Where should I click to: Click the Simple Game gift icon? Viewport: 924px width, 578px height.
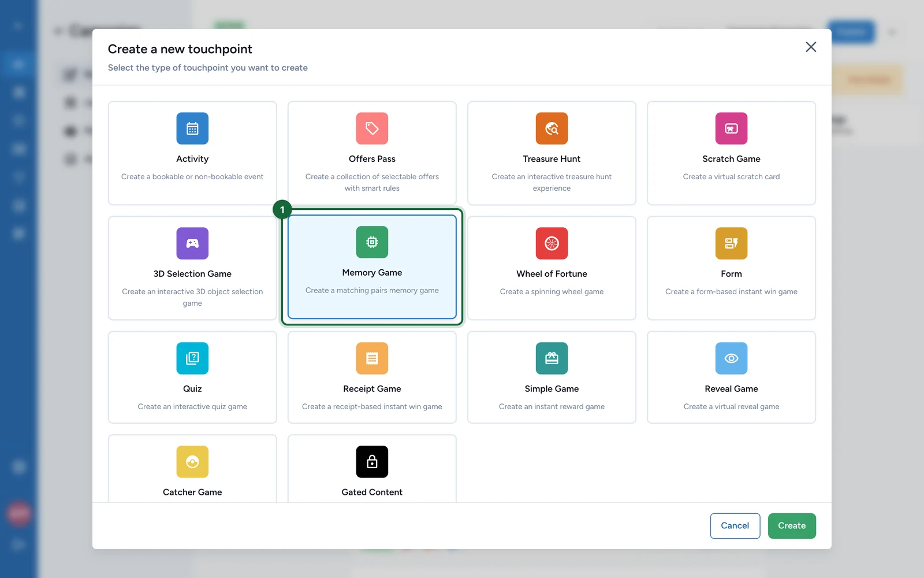click(552, 358)
